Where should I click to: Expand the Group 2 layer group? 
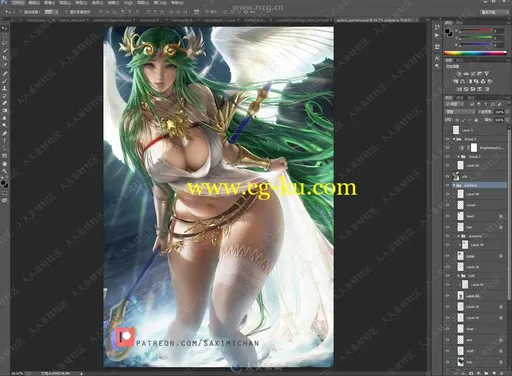tap(459, 156)
